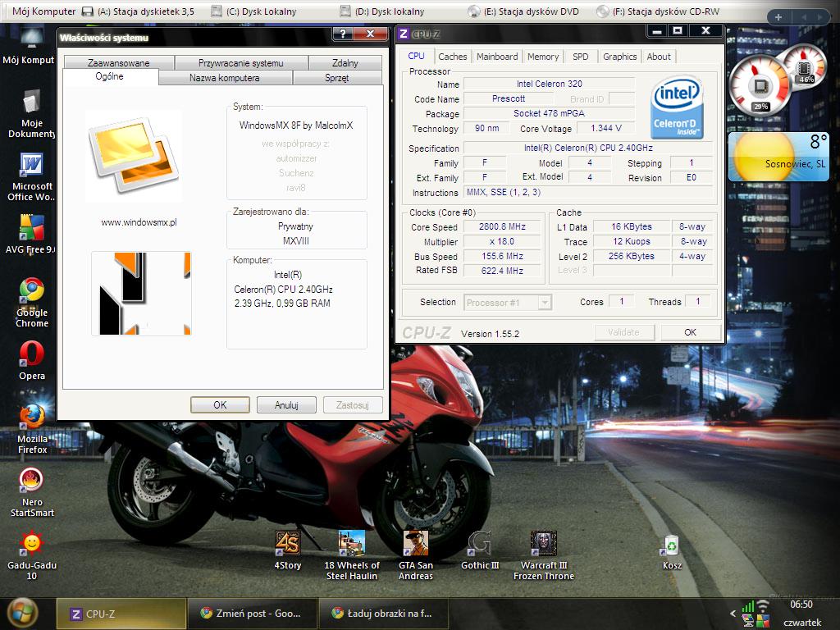840x630 pixels.
Task: Launch Opera from the desktop
Action: pyautogui.click(x=32, y=354)
